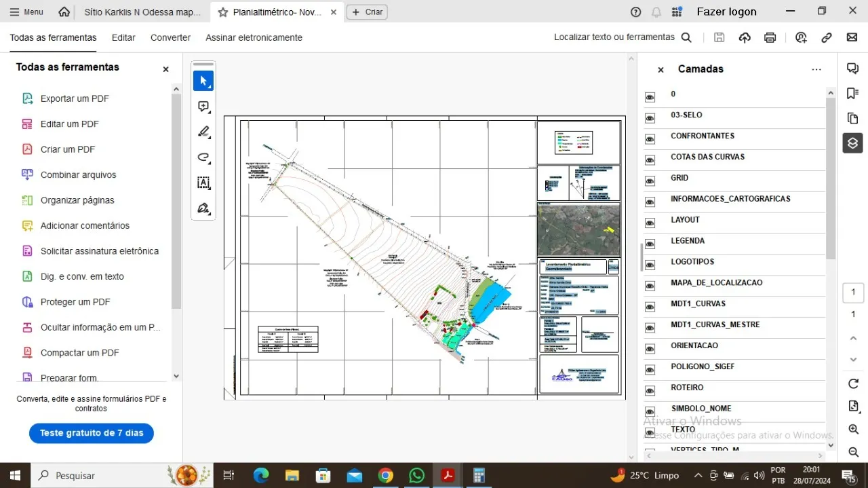Open the page thumbnails panel icon
This screenshot has height=488, width=868.
tap(853, 118)
